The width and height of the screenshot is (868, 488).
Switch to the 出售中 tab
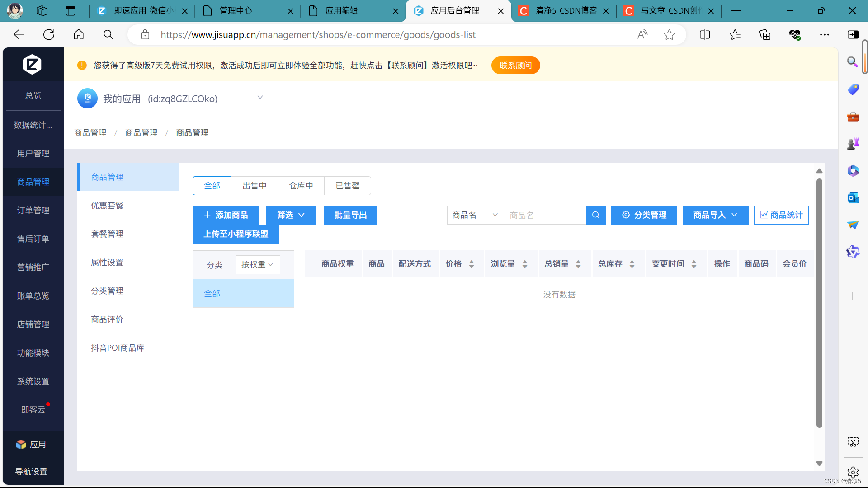254,186
